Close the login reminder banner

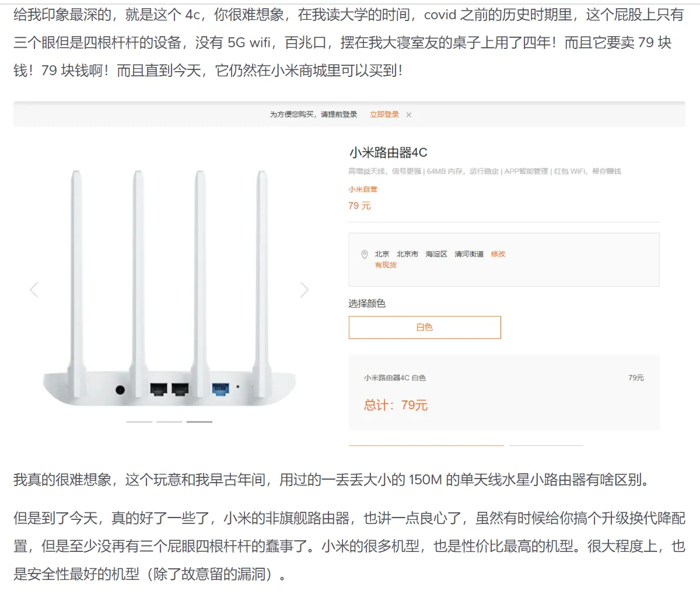[409, 115]
